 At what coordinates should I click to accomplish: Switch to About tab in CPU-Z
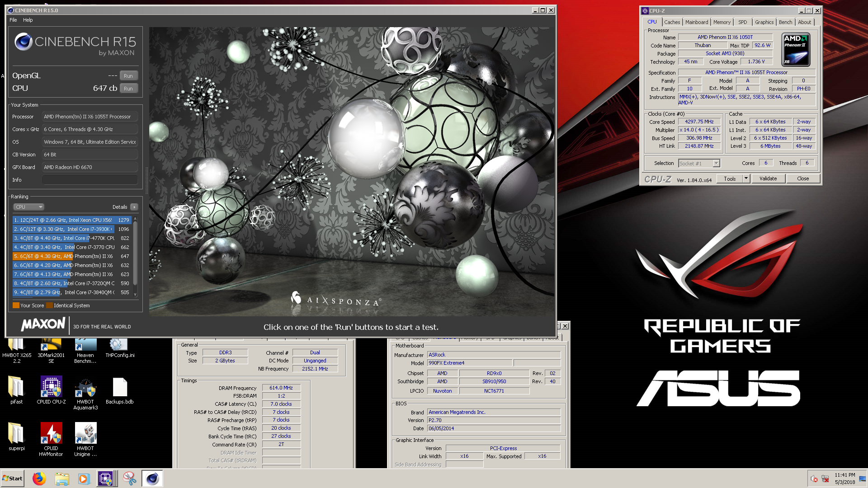tap(804, 22)
